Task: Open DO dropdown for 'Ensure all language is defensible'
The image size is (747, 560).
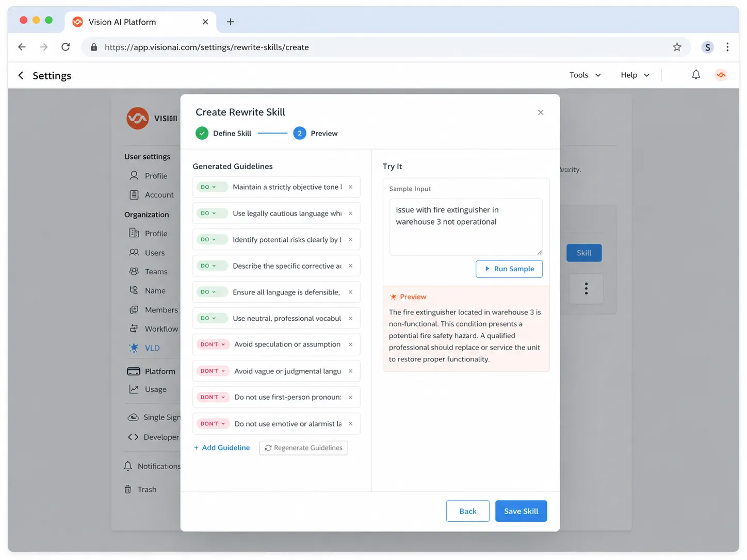Action: tap(212, 292)
